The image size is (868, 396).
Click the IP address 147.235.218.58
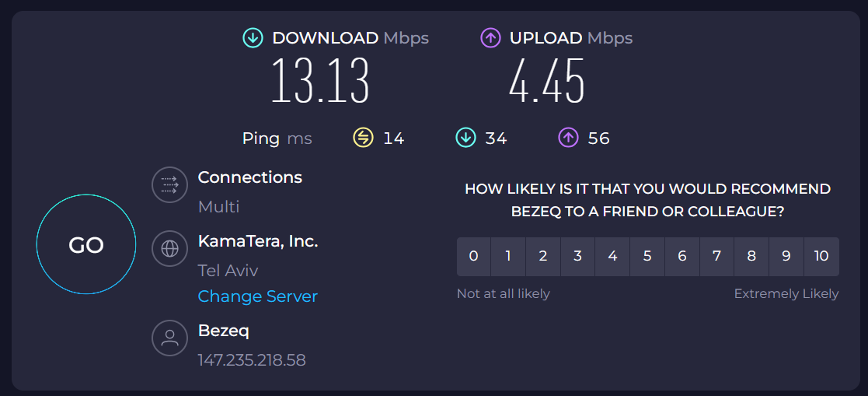pyautogui.click(x=252, y=360)
